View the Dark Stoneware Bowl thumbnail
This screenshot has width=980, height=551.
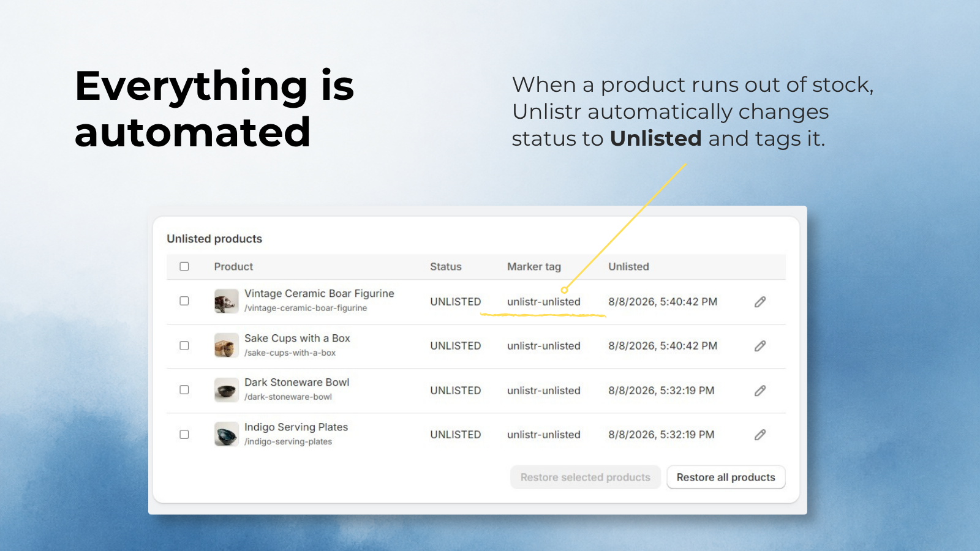click(x=227, y=390)
